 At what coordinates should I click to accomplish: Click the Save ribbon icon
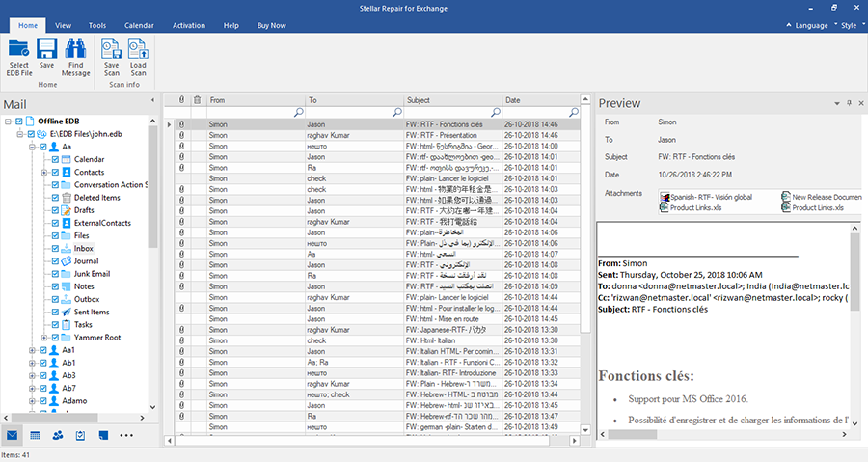46,54
